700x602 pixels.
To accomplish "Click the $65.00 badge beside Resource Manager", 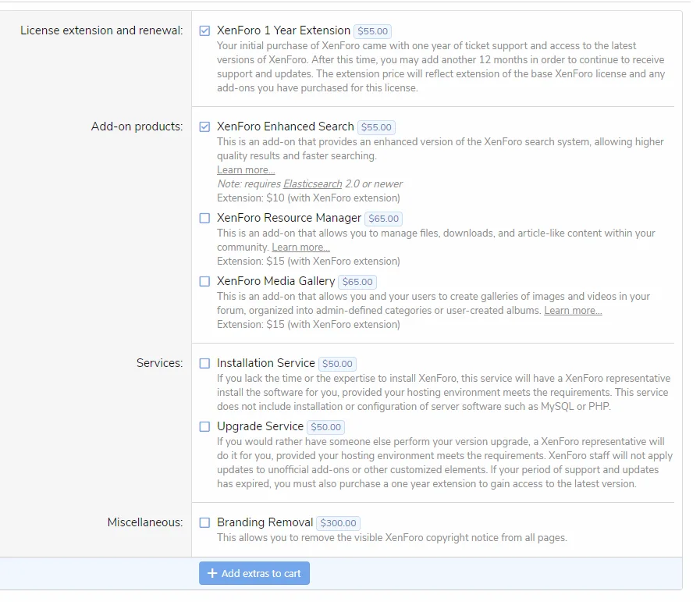I will click(x=383, y=219).
